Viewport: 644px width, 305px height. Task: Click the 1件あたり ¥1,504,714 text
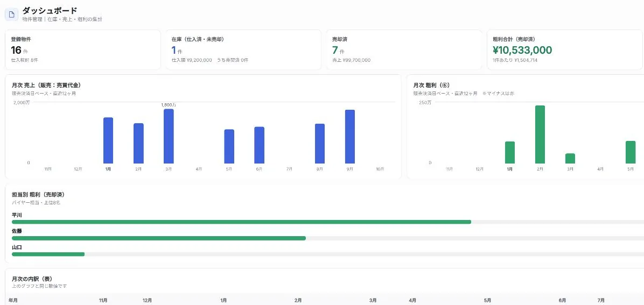[515, 60]
